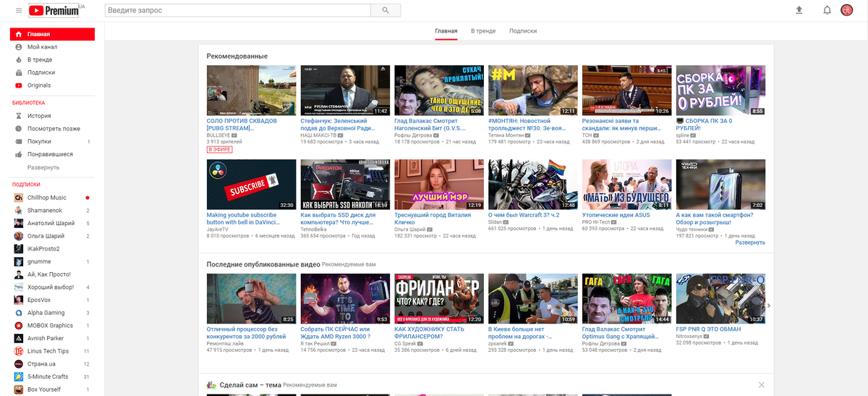
Task: Select the Главная top tab
Action: point(446,31)
